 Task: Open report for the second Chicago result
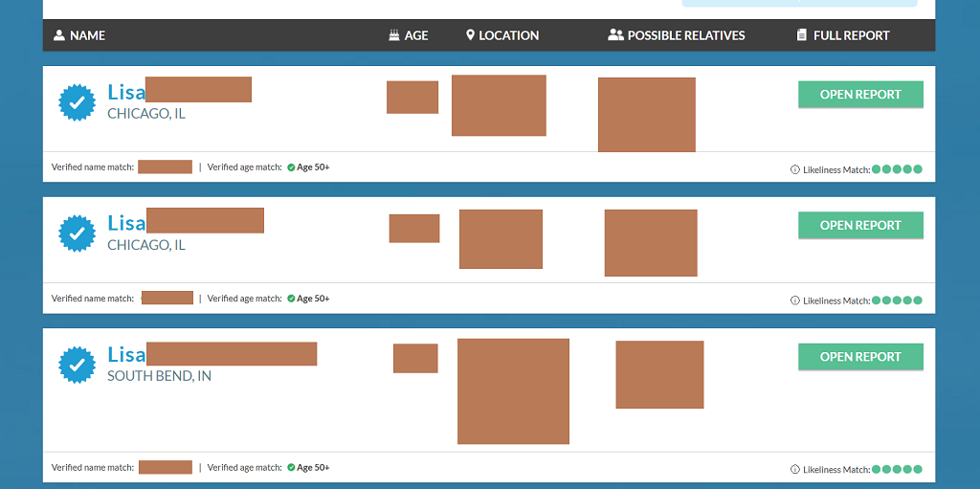tap(860, 226)
